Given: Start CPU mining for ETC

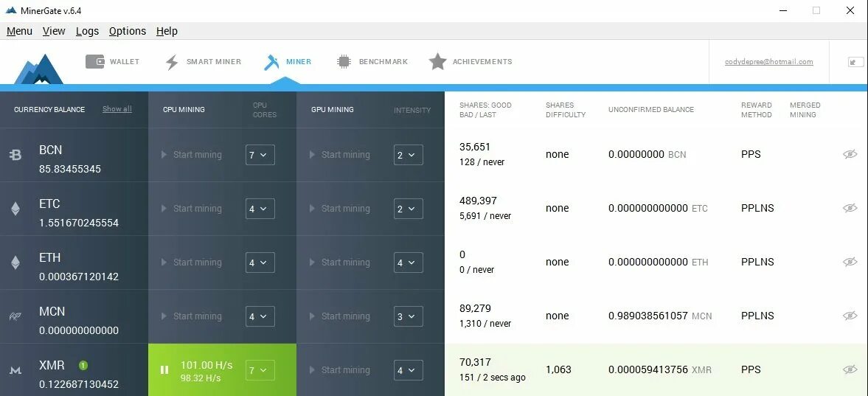Looking at the screenshot, I should 192,209.
